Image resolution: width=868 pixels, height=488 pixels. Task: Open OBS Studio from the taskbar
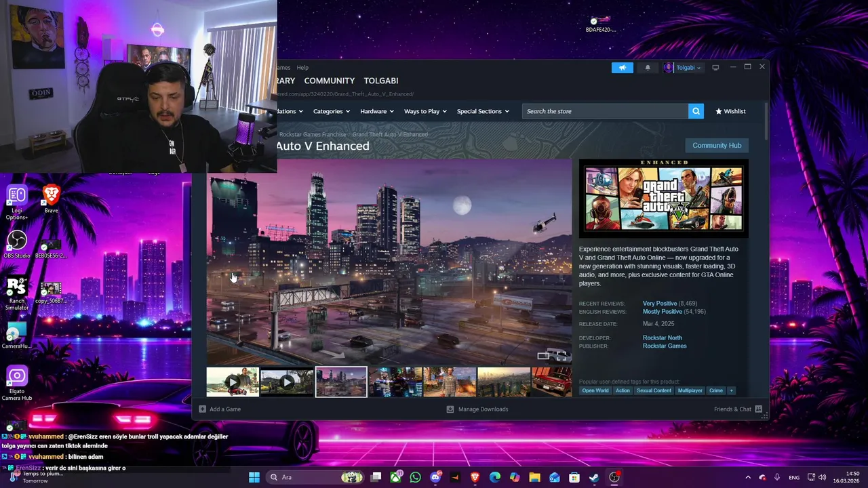[614, 477]
